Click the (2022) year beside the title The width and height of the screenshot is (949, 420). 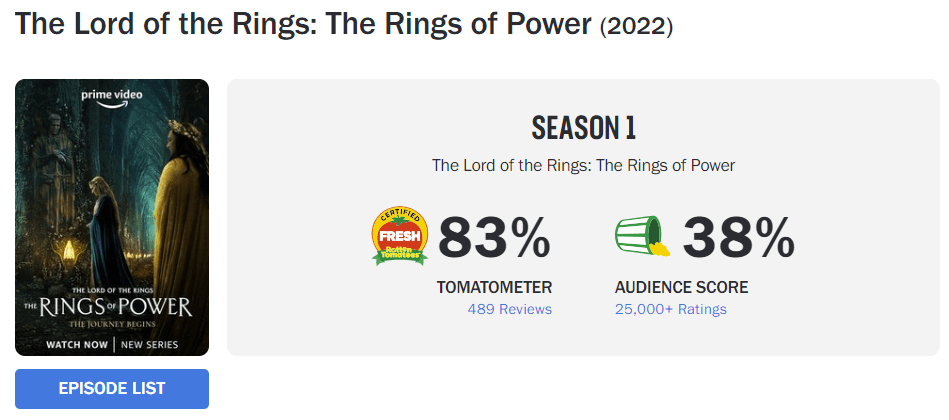pyautogui.click(x=636, y=26)
